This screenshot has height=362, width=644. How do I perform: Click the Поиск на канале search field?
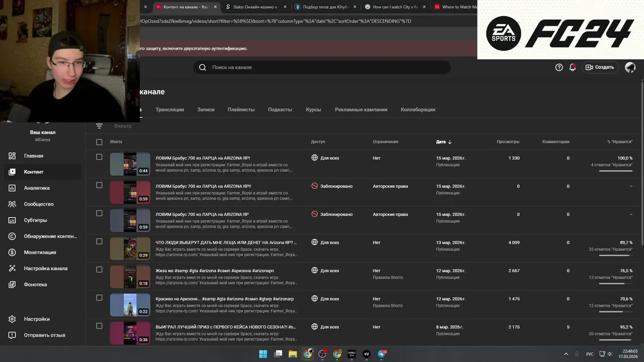point(322,67)
